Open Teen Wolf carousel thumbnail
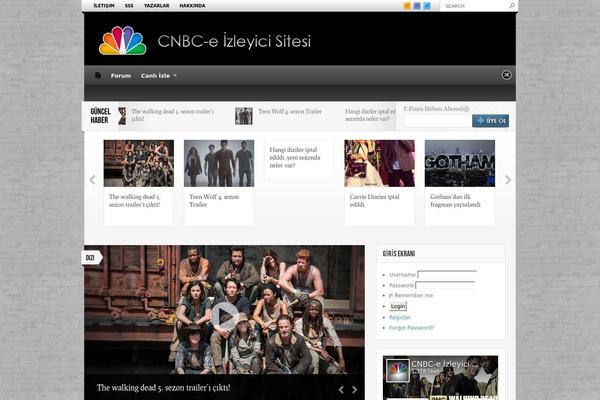The image size is (600, 400). point(219,163)
